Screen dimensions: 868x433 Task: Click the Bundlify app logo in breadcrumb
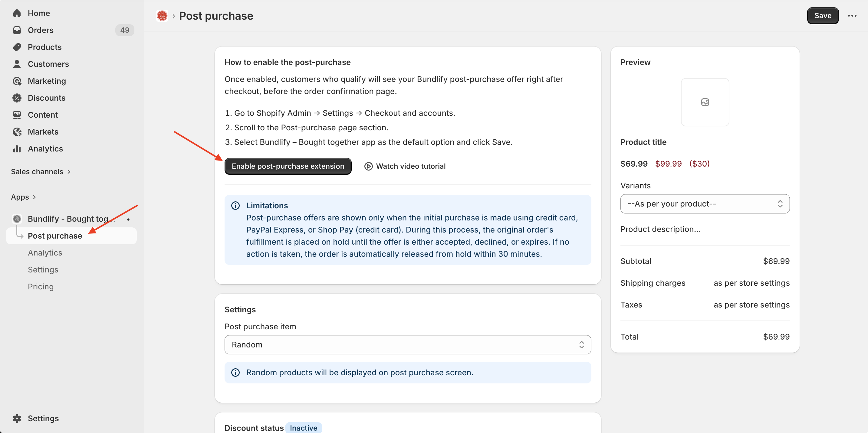click(162, 15)
